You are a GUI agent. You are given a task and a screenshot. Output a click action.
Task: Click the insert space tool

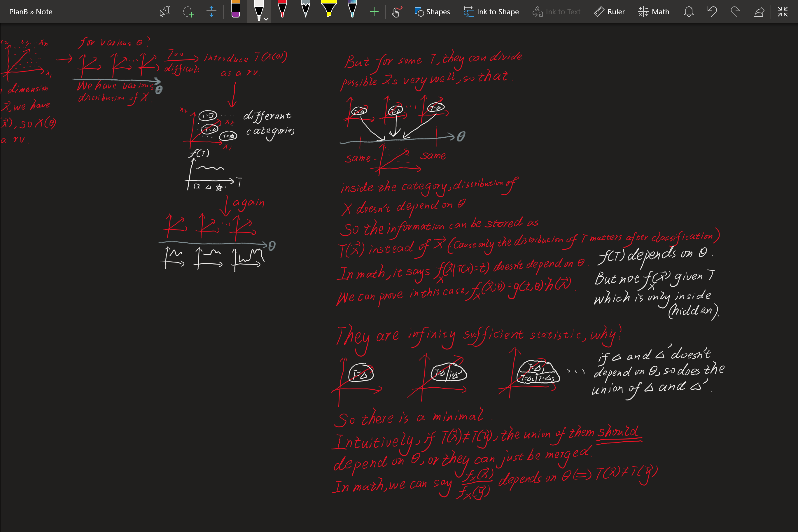point(211,12)
